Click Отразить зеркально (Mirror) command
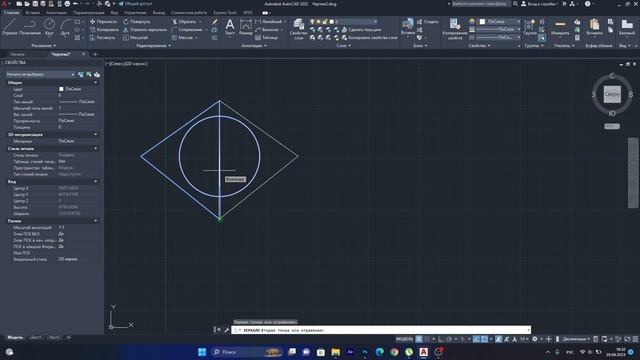 145,30
